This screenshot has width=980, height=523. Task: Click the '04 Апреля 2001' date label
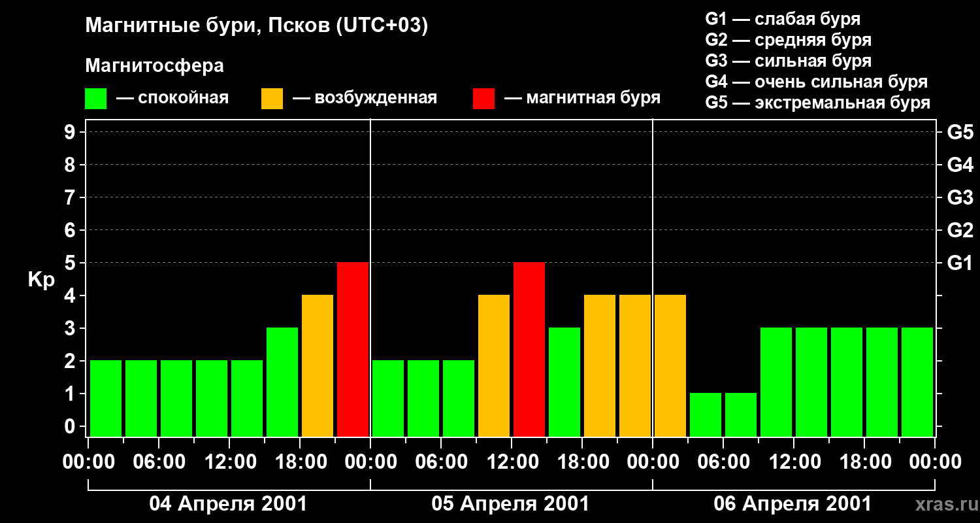(228, 503)
